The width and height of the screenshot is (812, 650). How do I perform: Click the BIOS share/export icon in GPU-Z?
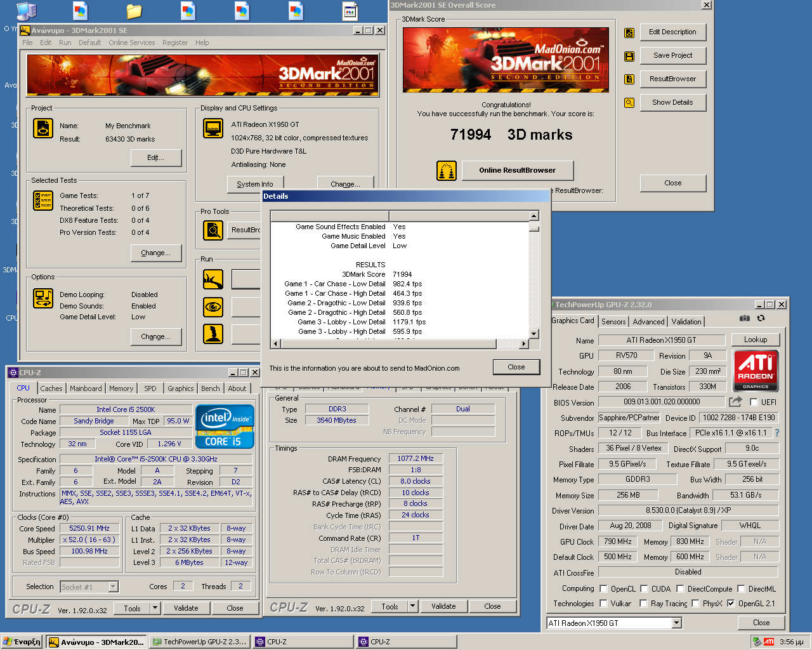tap(735, 402)
